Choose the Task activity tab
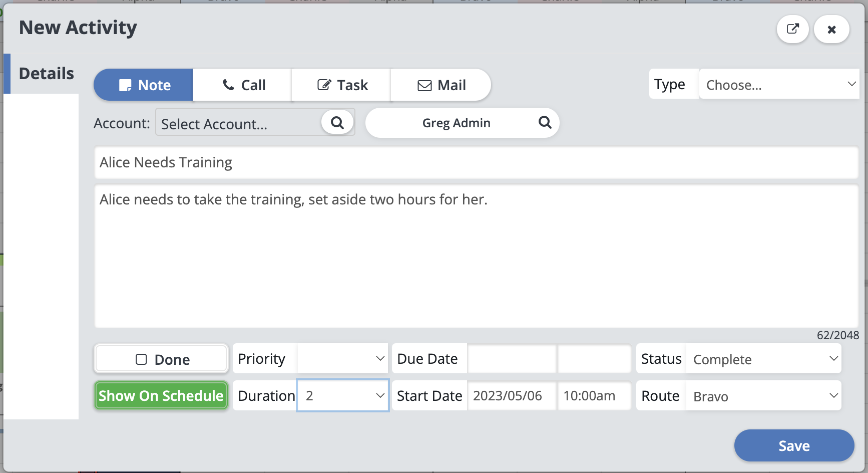The image size is (868, 473). pyautogui.click(x=342, y=85)
